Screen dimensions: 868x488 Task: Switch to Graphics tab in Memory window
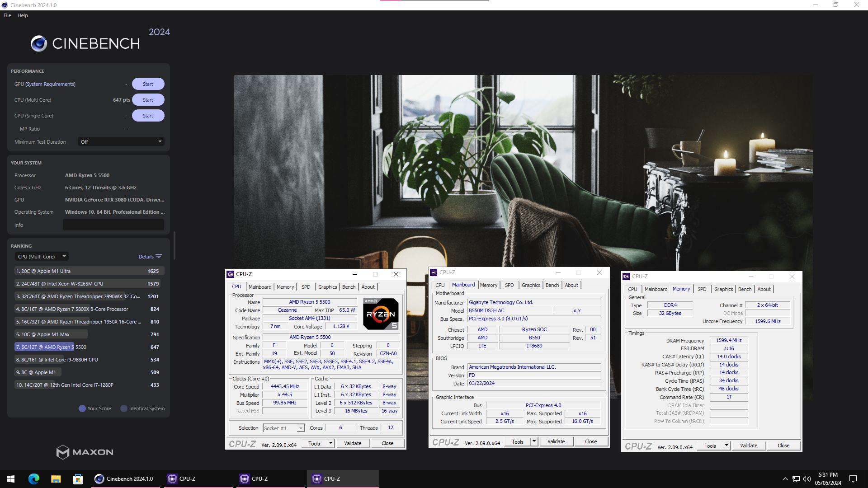click(723, 289)
